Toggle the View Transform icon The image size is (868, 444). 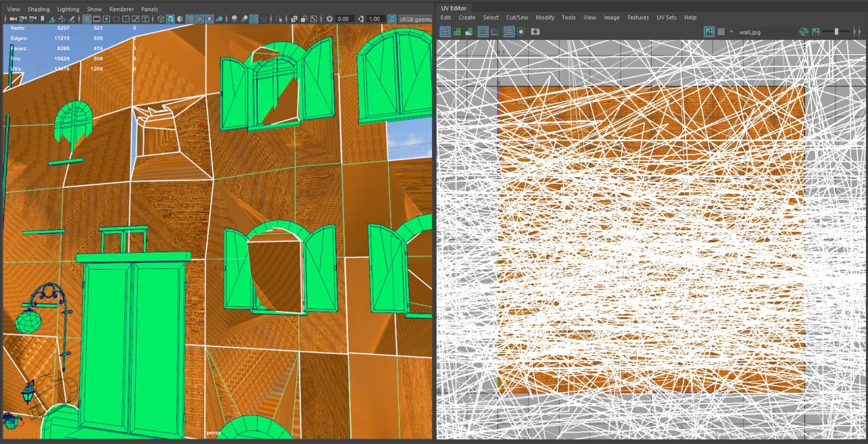391,19
